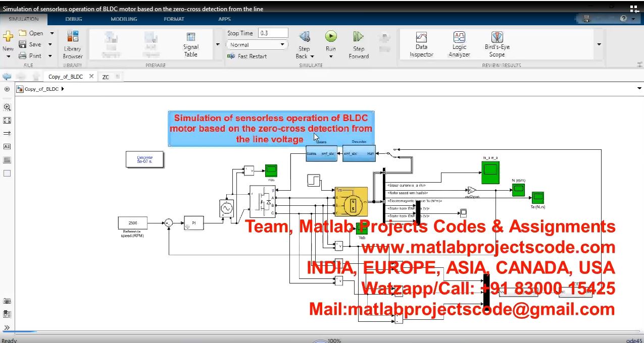Select the Copy_of_BLDC model tab

(66, 77)
